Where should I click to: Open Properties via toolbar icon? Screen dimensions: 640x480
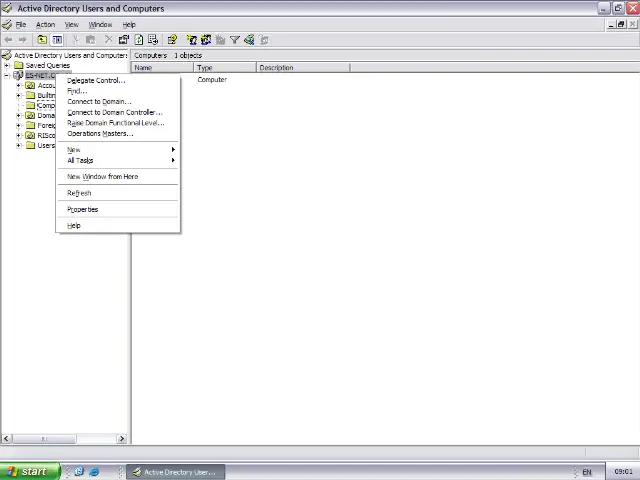(124, 40)
